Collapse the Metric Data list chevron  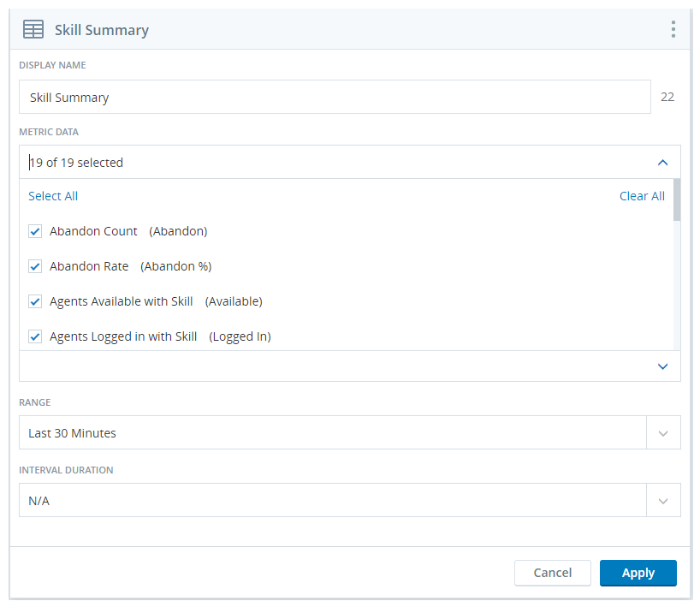pos(662,163)
